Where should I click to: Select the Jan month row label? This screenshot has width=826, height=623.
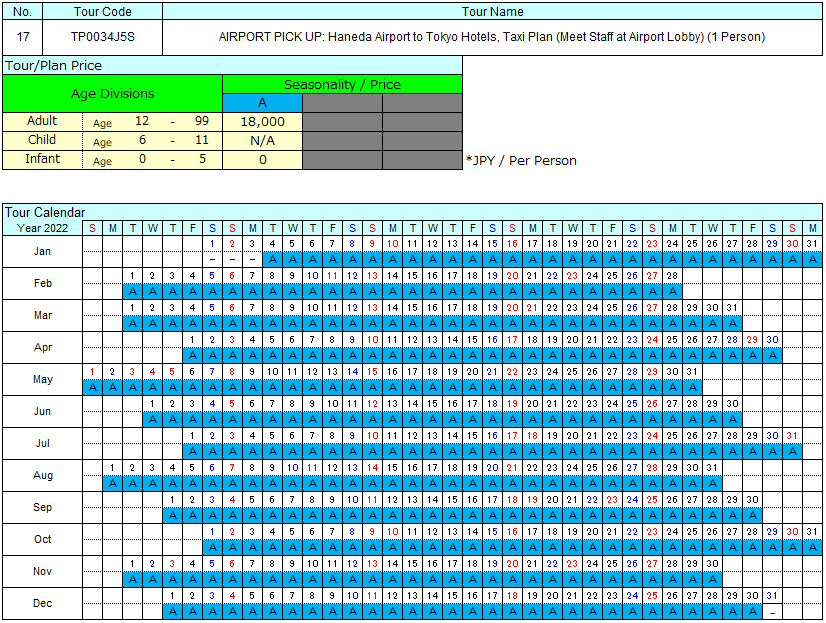42,251
